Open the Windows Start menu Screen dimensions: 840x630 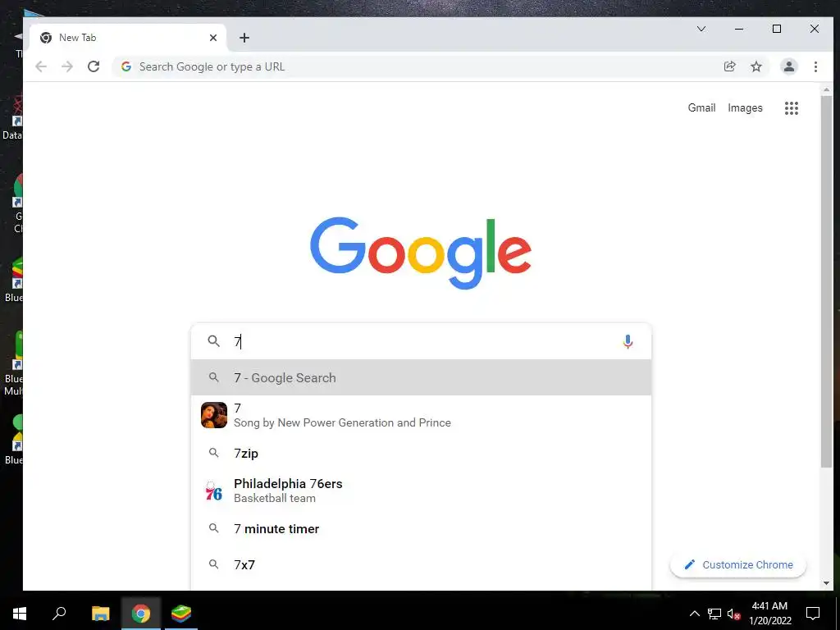(x=20, y=614)
